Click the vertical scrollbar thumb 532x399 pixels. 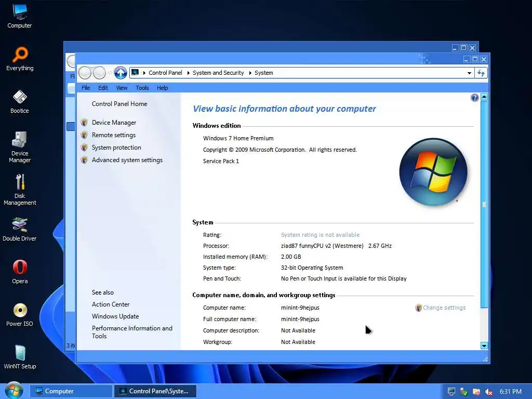point(484,204)
